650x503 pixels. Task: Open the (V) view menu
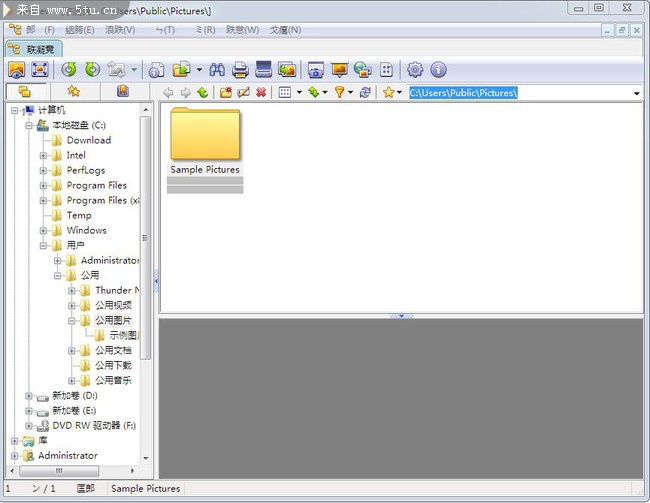click(120, 30)
